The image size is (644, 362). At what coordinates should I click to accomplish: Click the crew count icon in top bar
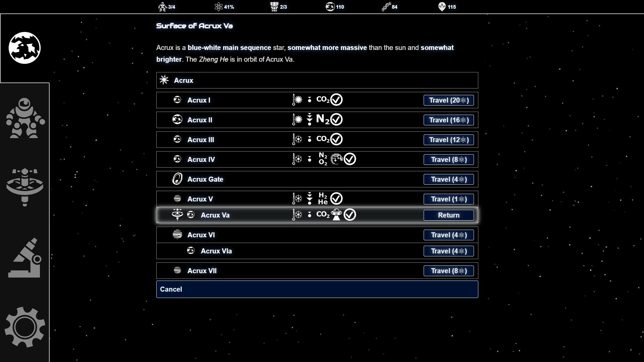(163, 7)
